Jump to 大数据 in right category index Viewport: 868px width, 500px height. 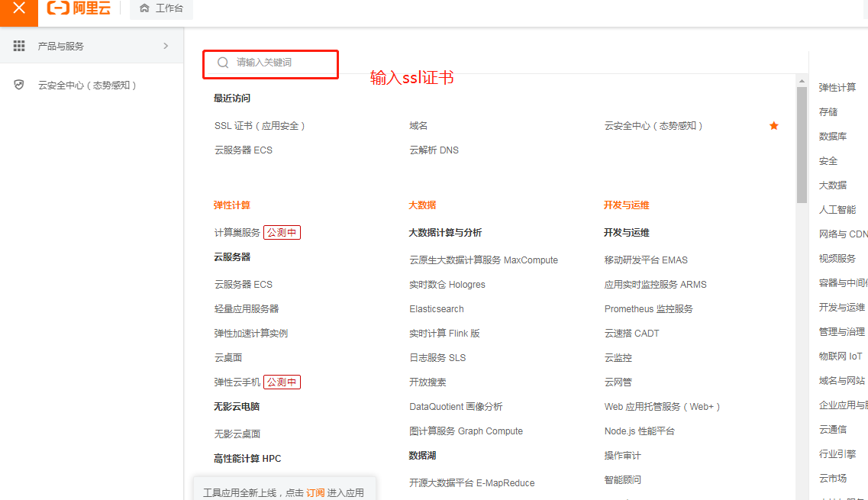(833, 185)
